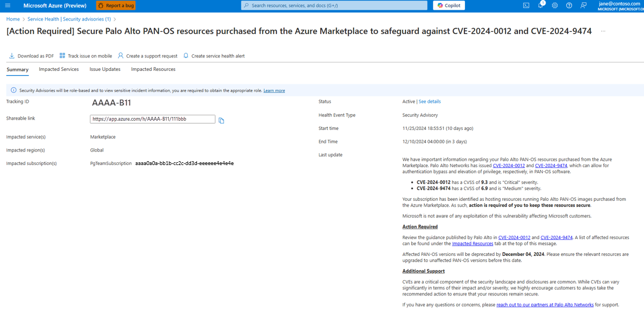Click reach out to our partners link

pyautogui.click(x=545, y=305)
